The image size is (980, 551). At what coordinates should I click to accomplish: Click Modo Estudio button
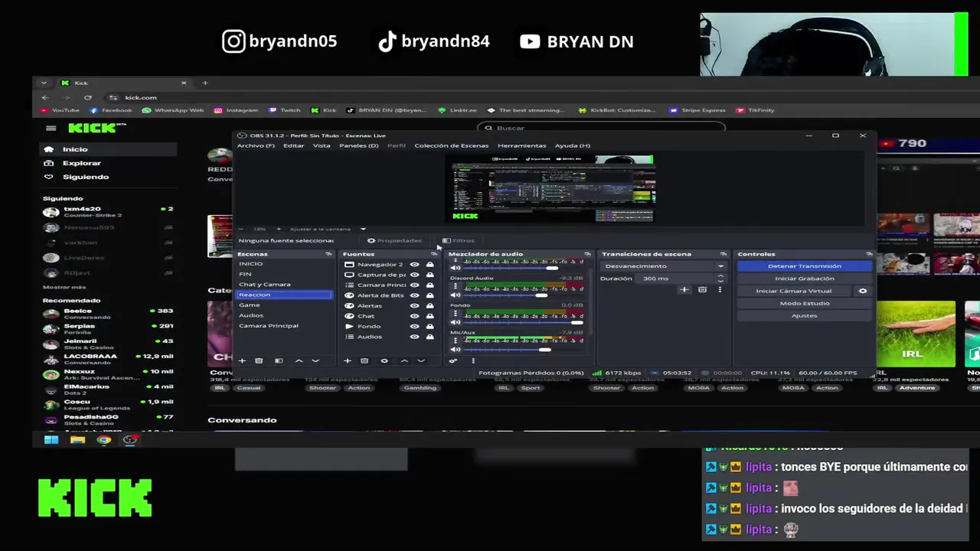(805, 303)
